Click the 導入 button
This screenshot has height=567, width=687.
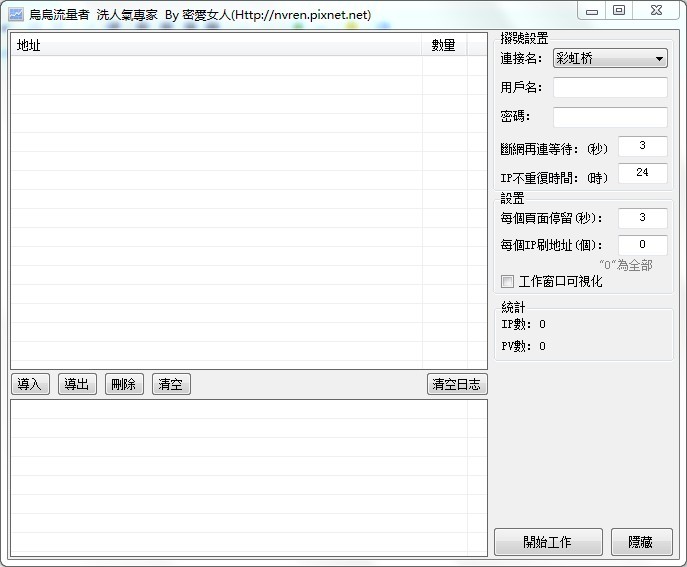click(30, 384)
